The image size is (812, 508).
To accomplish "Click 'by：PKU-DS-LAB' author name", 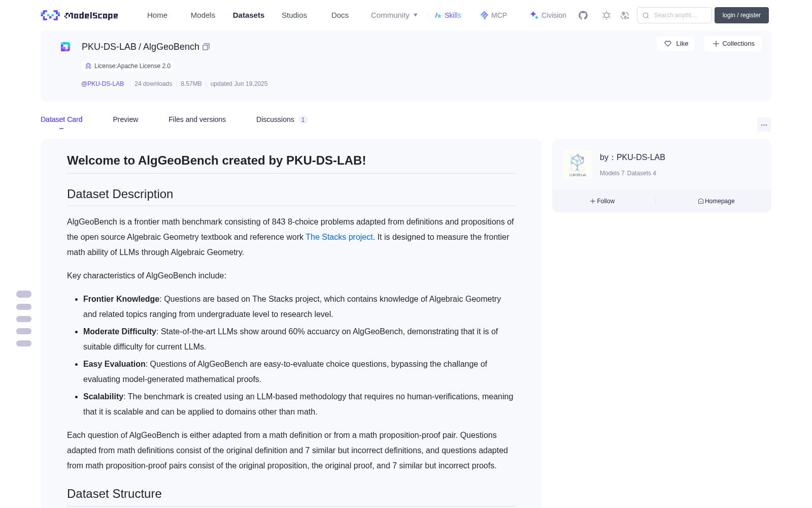I will click(632, 157).
